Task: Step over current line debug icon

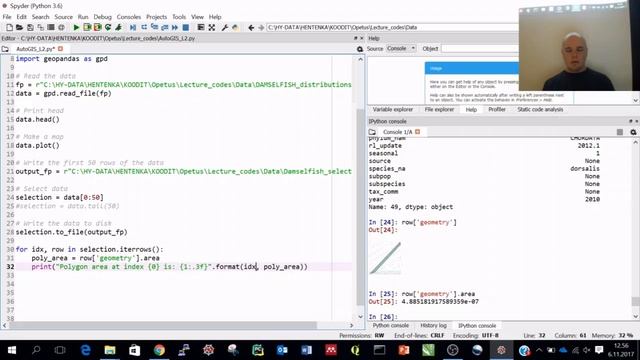Action: point(144,27)
